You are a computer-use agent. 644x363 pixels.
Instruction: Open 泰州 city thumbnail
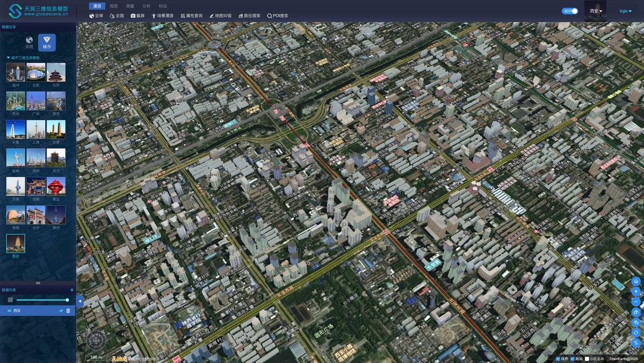[x=56, y=215]
